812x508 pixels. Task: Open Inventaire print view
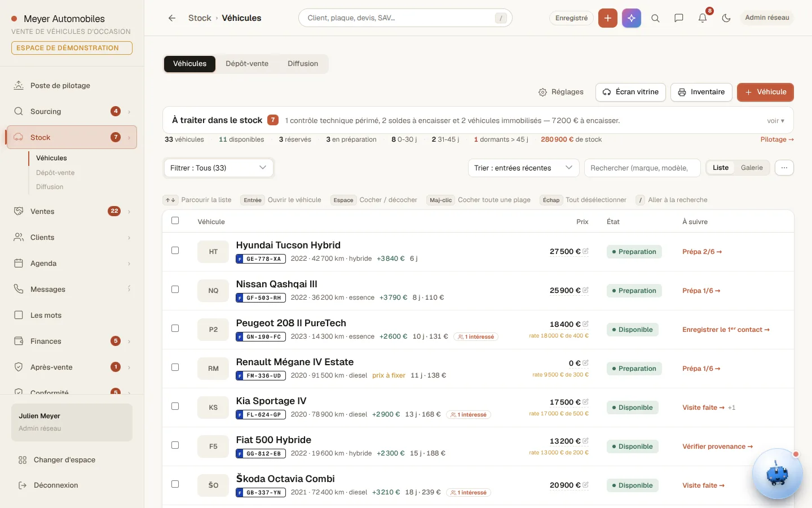[x=701, y=92]
